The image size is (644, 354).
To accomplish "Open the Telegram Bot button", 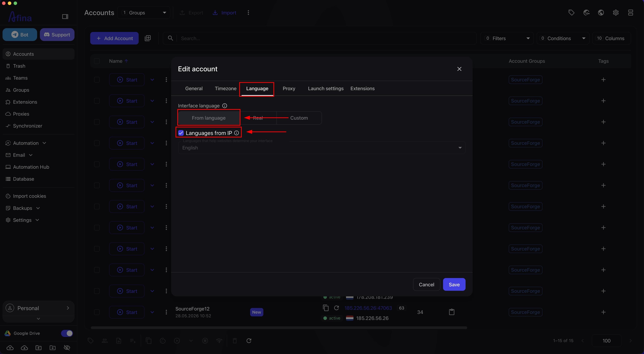I will pyautogui.click(x=20, y=35).
